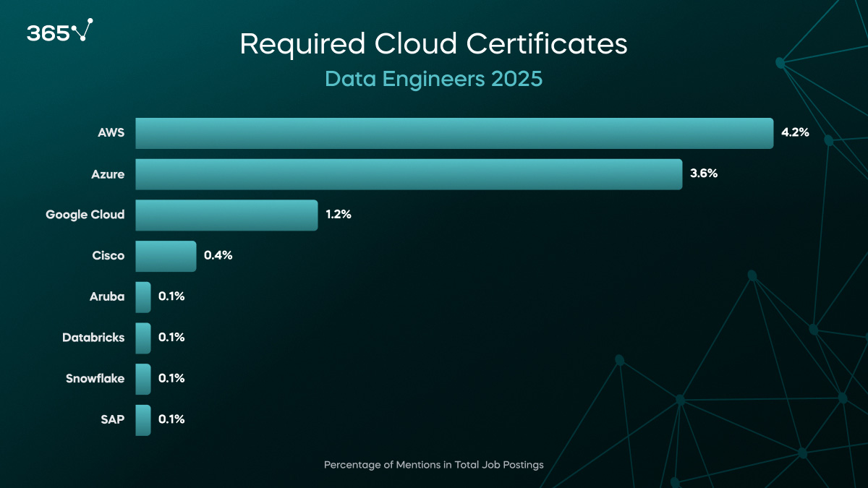868x488 pixels.
Task: Click the 4.2% value label
Action: coord(794,133)
